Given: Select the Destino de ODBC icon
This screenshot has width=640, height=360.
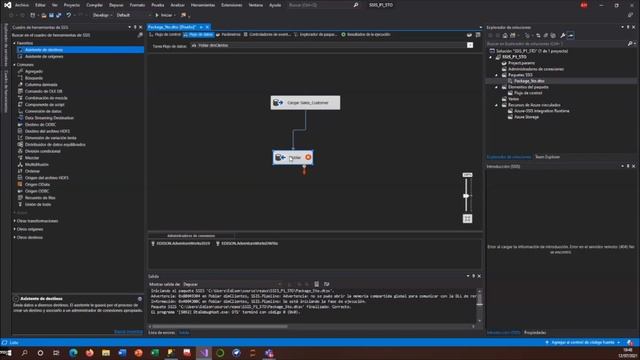Looking at the screenshot, I should point(20,124).
